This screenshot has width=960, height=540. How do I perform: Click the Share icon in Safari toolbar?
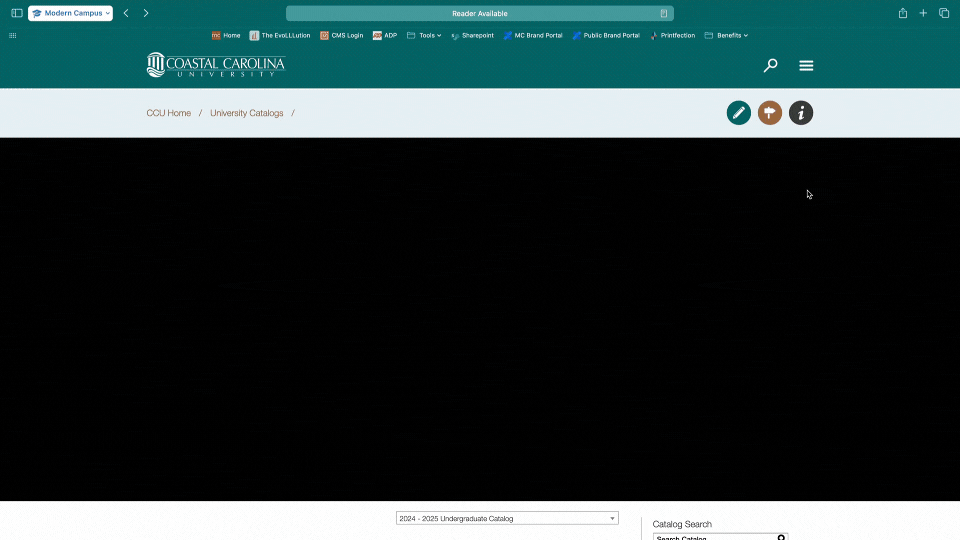tap(903, 13)
